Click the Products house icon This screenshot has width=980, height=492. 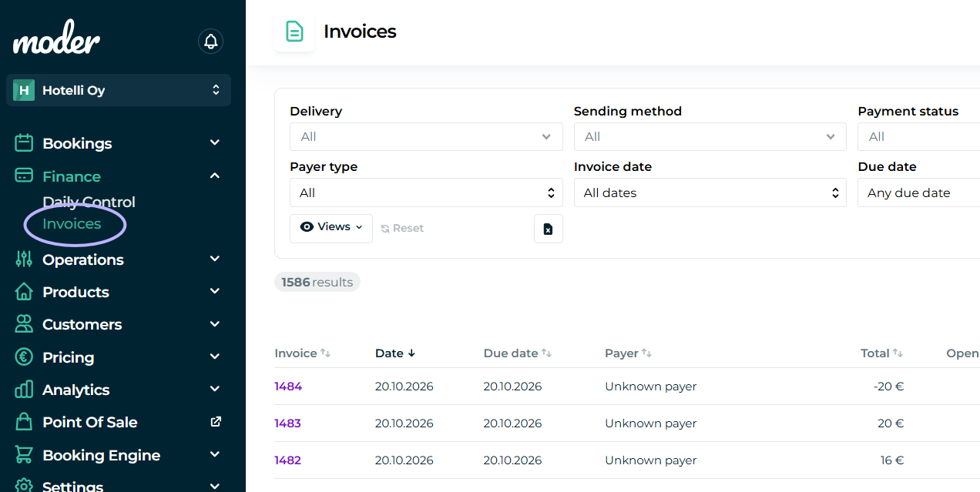(24, 292)
